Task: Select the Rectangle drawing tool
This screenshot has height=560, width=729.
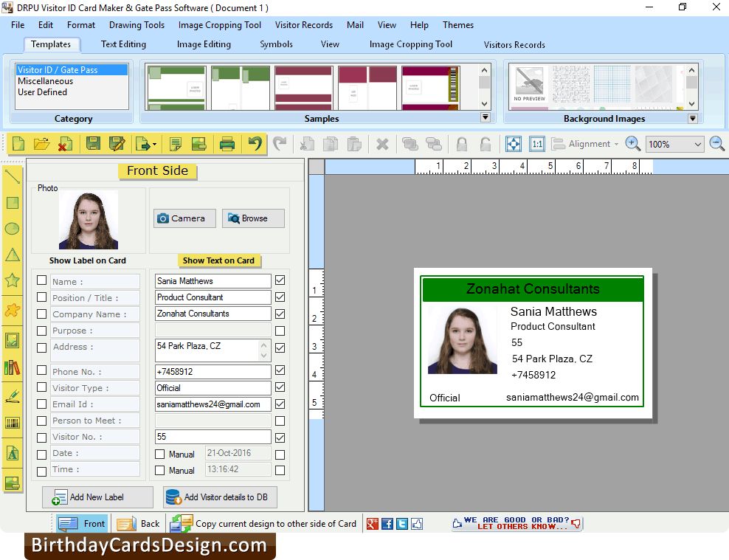Action: point(12,203)
